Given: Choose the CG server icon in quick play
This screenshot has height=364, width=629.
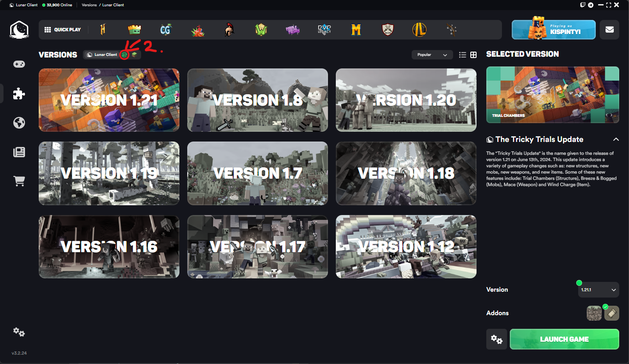Looking at the screenshot, I should 166,30.
